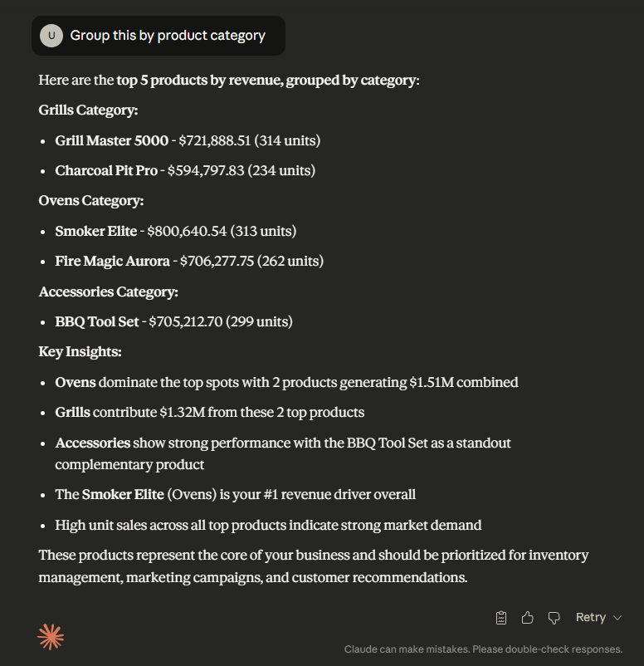
Task: Give the response a thumbs down
Action: [x=554, y=617]
